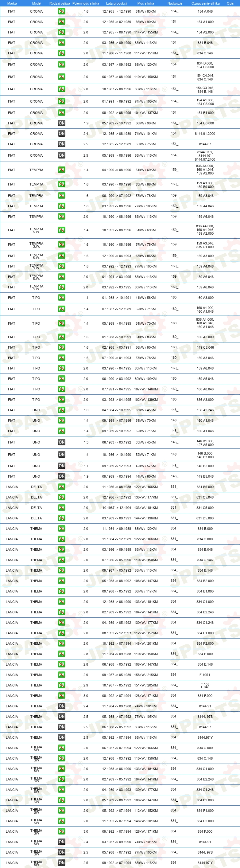Select power cell 42kW / 57KM
This screenshot has width=240, height=868.
(146, 466)
